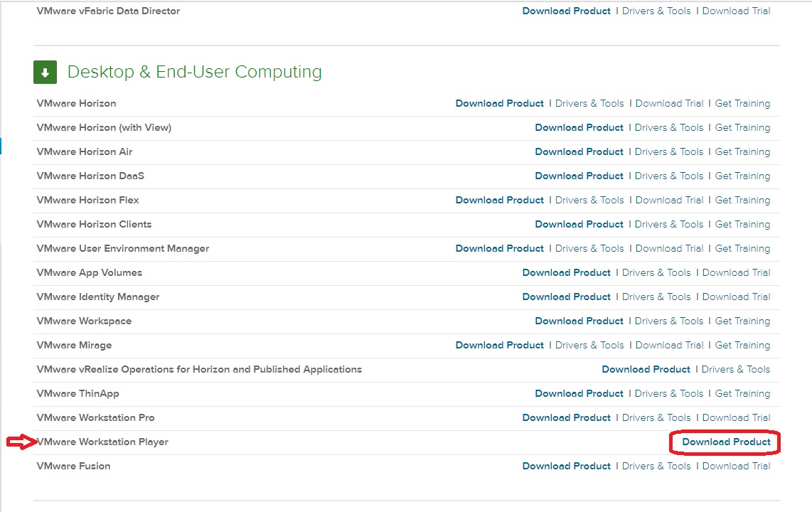Download Product for VMware Horizon (with View)

coord(579,128)
